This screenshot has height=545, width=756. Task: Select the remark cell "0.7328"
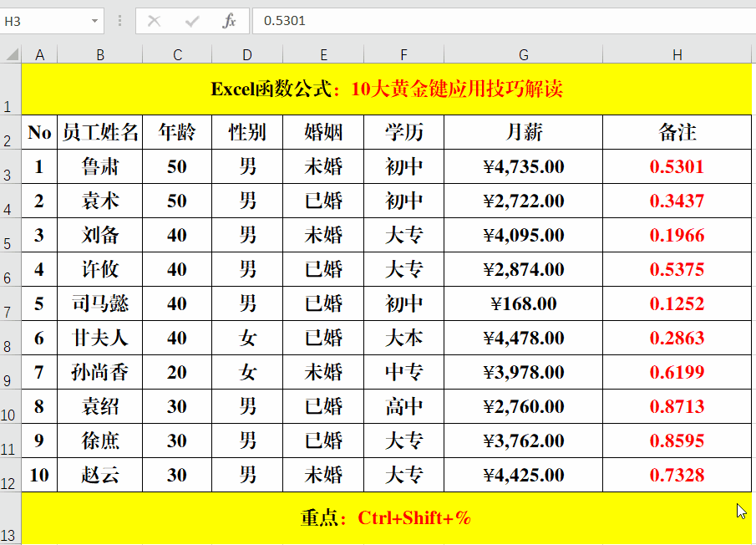tap(677, 475)
